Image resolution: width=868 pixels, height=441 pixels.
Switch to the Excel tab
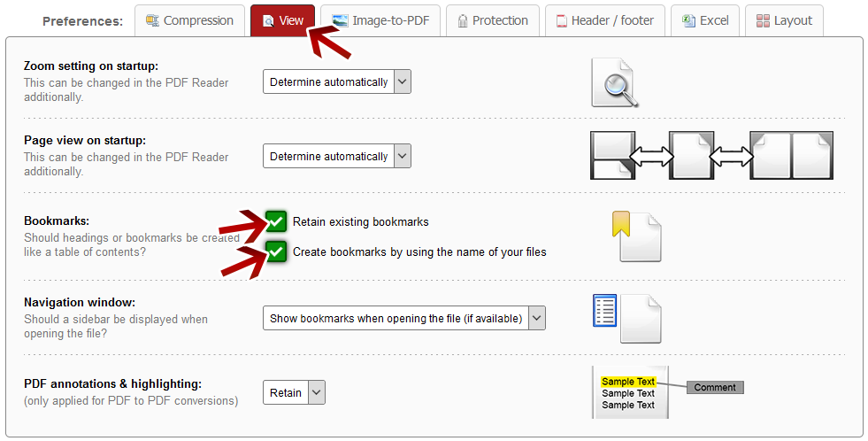coord(704,20)
